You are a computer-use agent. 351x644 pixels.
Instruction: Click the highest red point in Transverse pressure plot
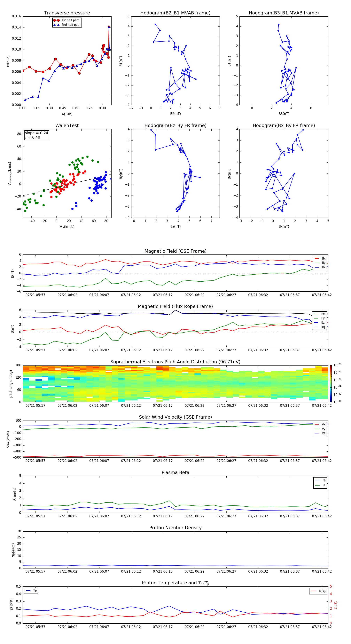[109, 27]
